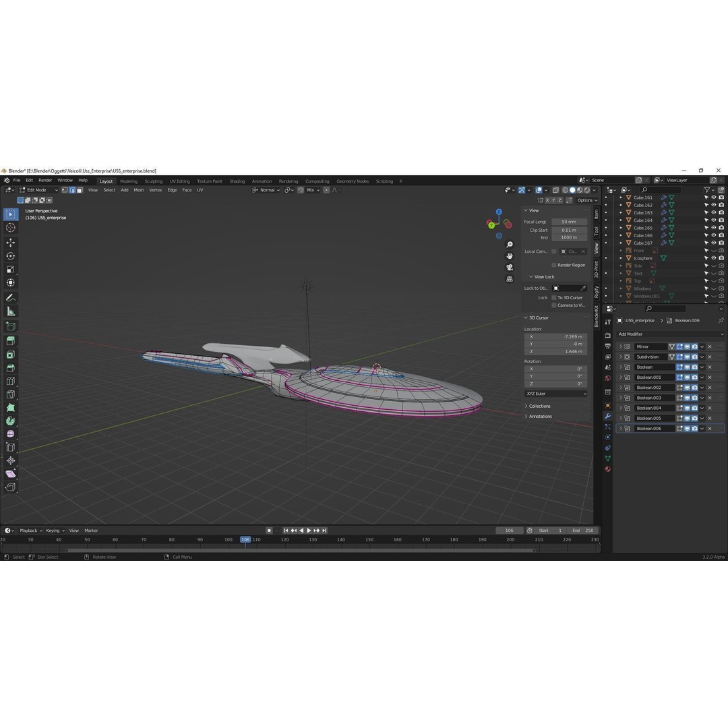Select the Extrude Region tool
Image resolution: width=728 pixels, height=728 pixels.
11,341
